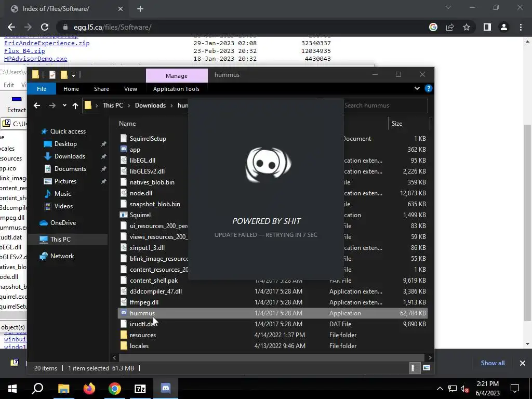Image resolution: width=532 pixels, height=399 pixels.
Task: Switch to large icons view layout icon
Action: 427,368
